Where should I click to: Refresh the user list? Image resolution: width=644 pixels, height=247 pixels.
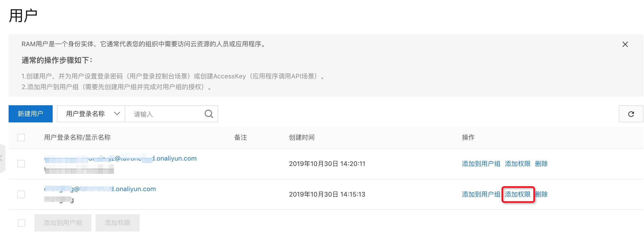(631, 114)
